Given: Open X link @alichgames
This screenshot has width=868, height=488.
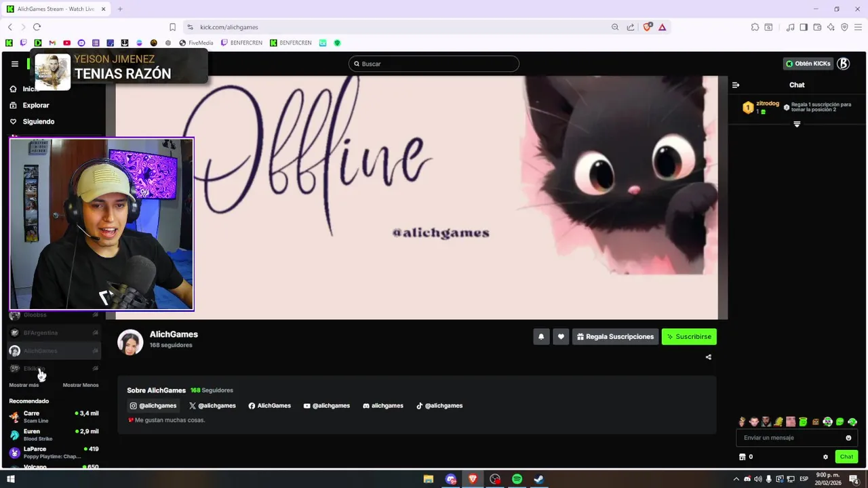Looking at the screenshot, I should coord(212,406).
